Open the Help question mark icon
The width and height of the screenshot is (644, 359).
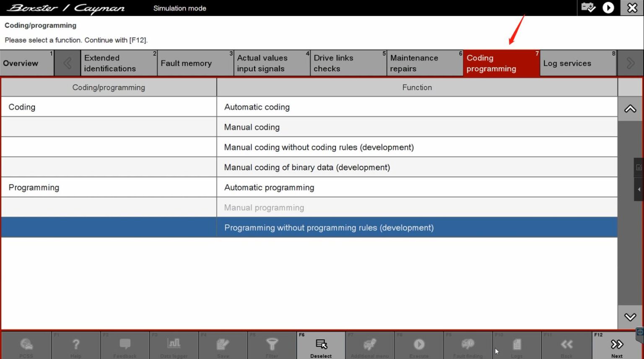click(76, 346)
